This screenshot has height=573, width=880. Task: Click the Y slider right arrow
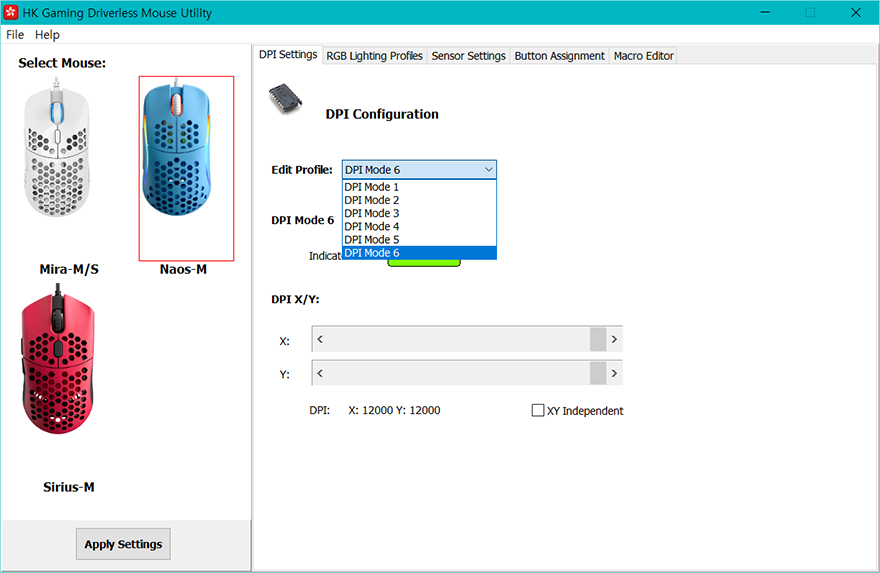(614, 373)
